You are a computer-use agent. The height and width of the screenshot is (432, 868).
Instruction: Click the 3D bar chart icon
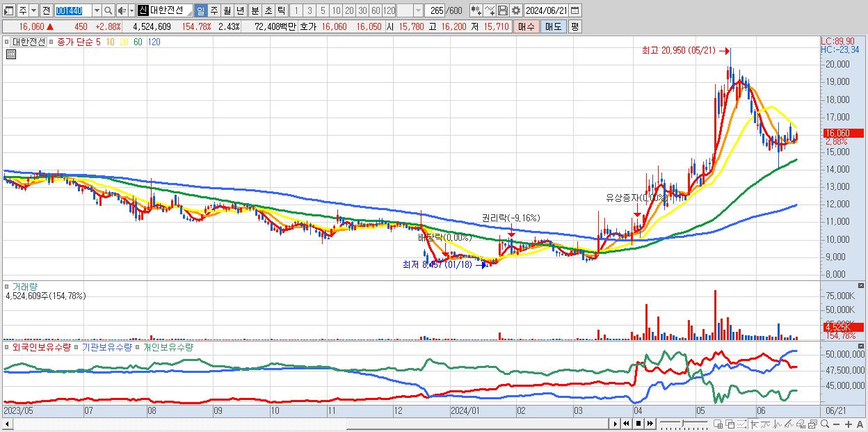pyautogui.click(x=801, y=424)
